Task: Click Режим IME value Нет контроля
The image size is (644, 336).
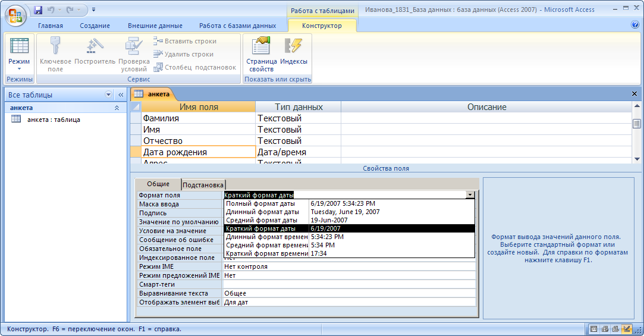Action: tap(348, 266)
